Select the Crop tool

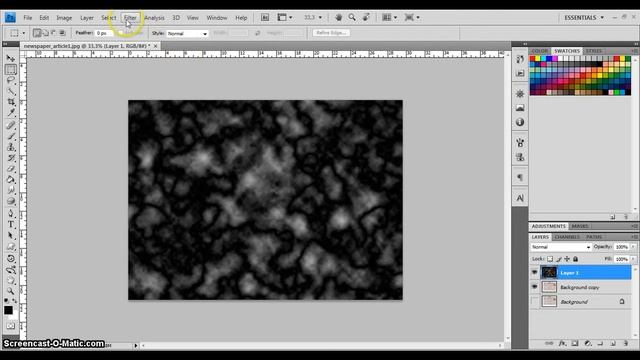11,102
